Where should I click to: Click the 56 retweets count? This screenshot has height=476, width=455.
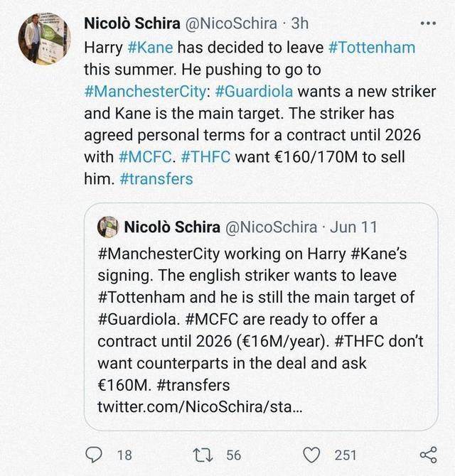(233, 455)
